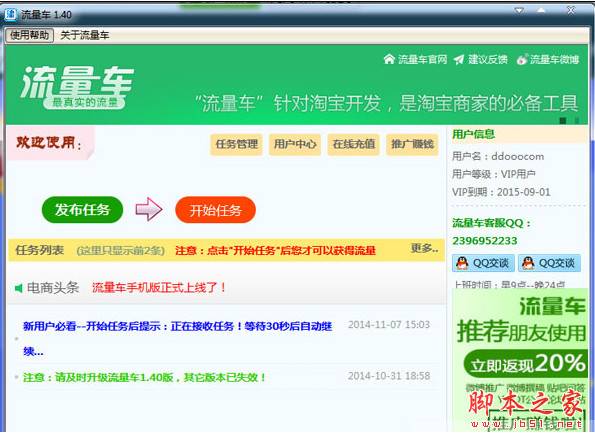Viewport: 595px width, 435px height.
Task: Click the VIP到期 date 2015-09-01
Action: 523,192
